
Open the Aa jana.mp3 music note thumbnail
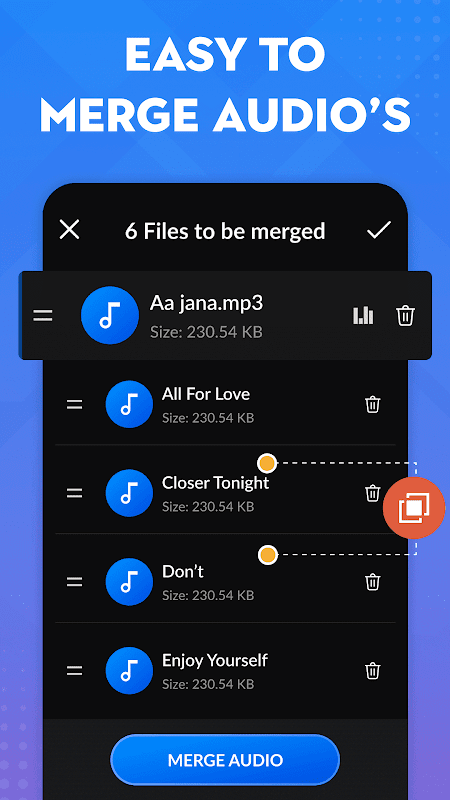point(110,315)
